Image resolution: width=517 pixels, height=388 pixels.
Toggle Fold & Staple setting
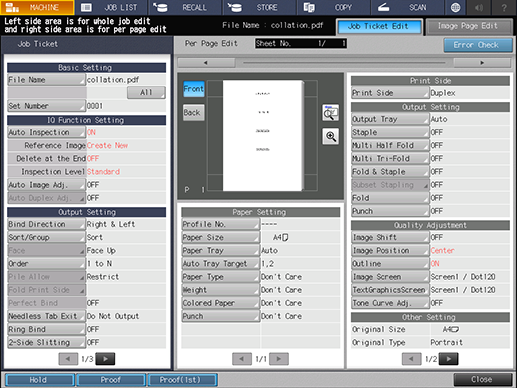[390, 172]
